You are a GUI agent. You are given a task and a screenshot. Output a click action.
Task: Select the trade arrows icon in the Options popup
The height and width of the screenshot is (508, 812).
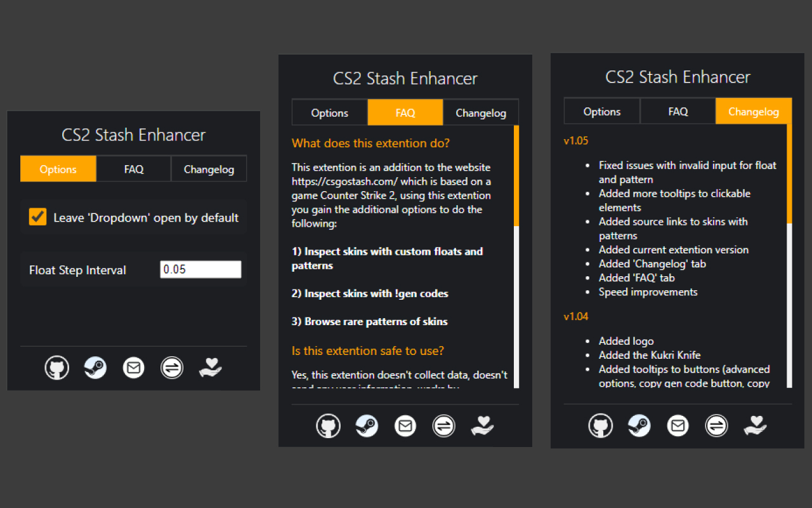tap(172, 368)
